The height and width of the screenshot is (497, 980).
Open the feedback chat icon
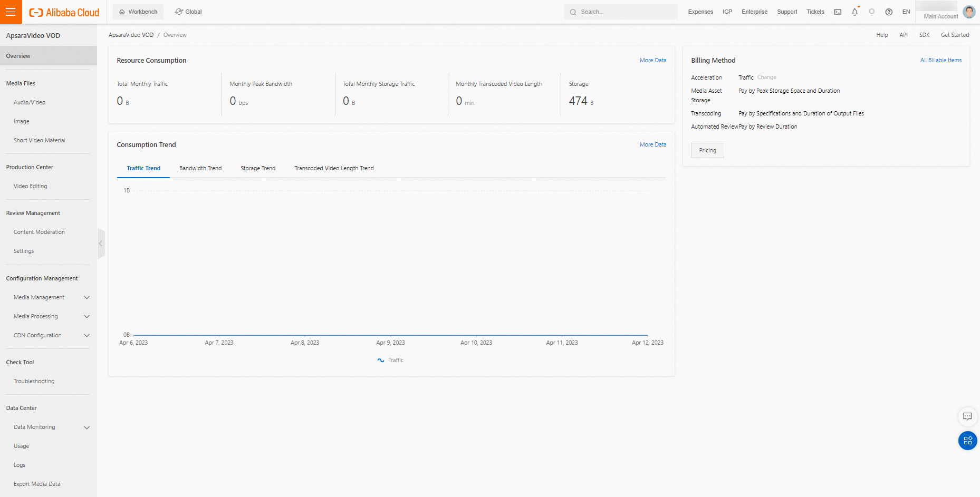(x=967, y=416)
